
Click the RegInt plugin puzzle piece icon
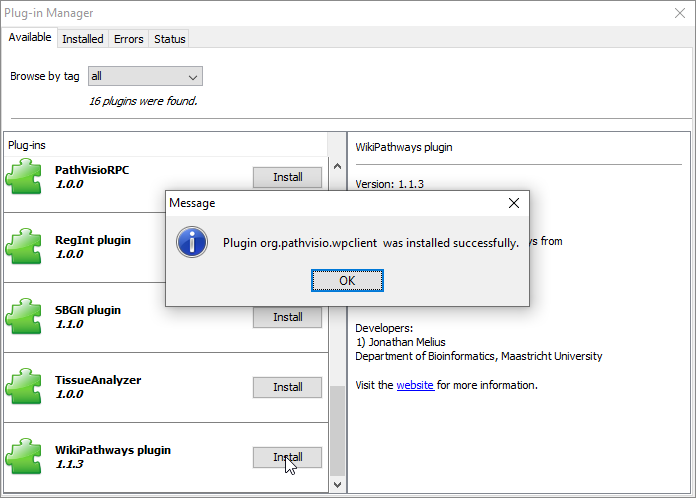24,247
